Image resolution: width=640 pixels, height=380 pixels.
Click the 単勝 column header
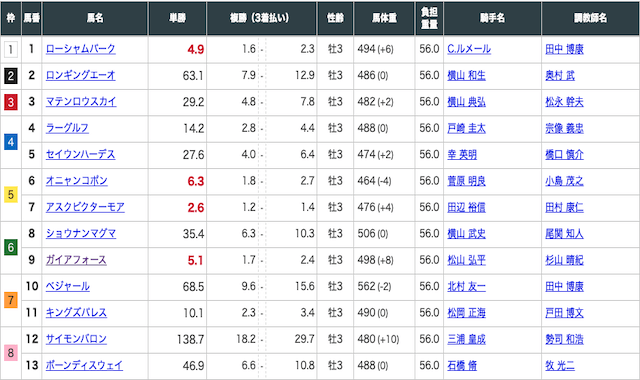(178, 18)
